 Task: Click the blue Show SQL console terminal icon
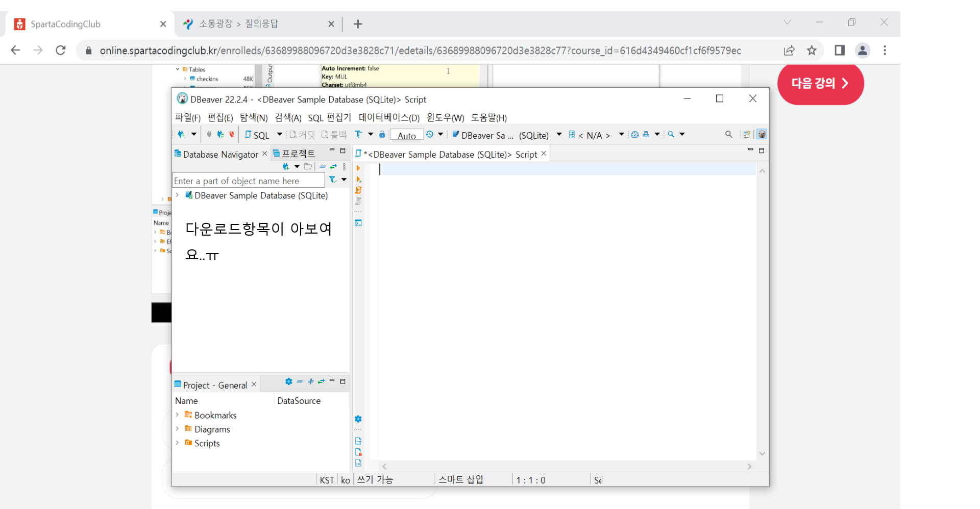[x=358, y=223]
